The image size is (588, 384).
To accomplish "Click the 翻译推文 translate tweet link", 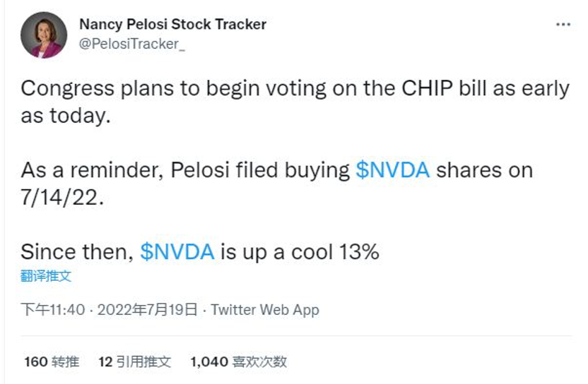I will click(46, 276).
